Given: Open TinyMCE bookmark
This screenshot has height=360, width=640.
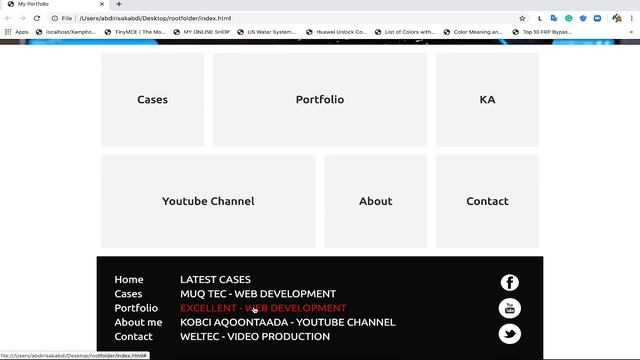Looking at the screenshot, I should pos(135,32).
